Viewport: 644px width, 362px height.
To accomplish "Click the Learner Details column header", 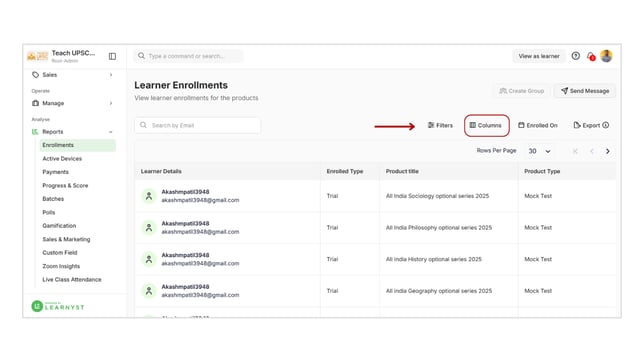I will tap(161, 171).
